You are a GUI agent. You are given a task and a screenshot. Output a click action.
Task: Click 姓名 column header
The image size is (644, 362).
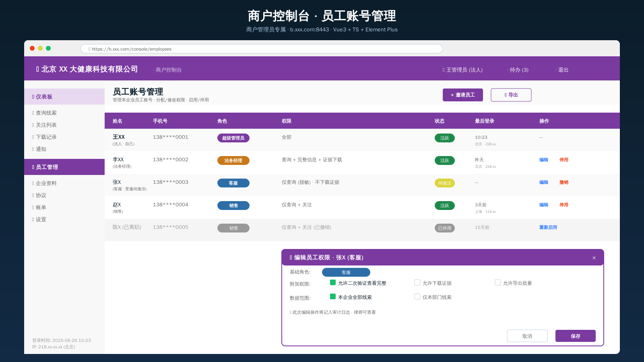pos(118,121)
